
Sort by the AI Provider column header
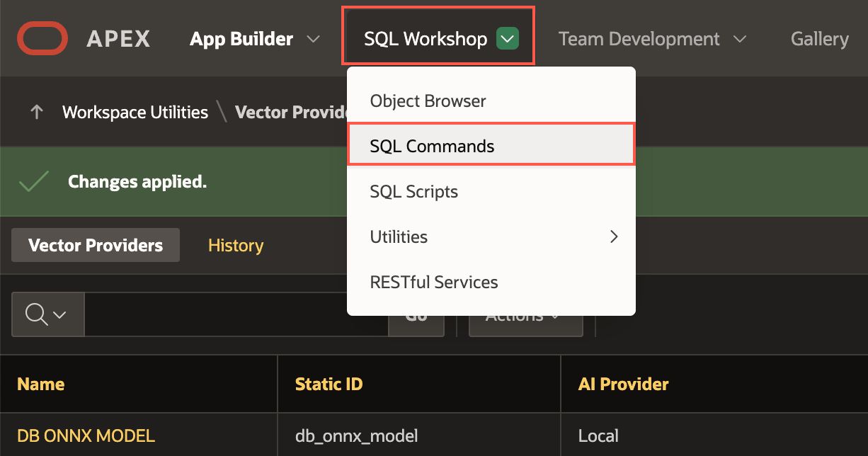623,384
